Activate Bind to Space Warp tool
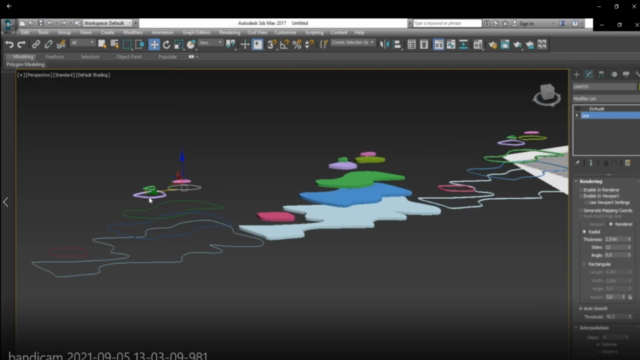Image resolution: width=640 pixels, height=360 pixels. (x=61, y=44)
